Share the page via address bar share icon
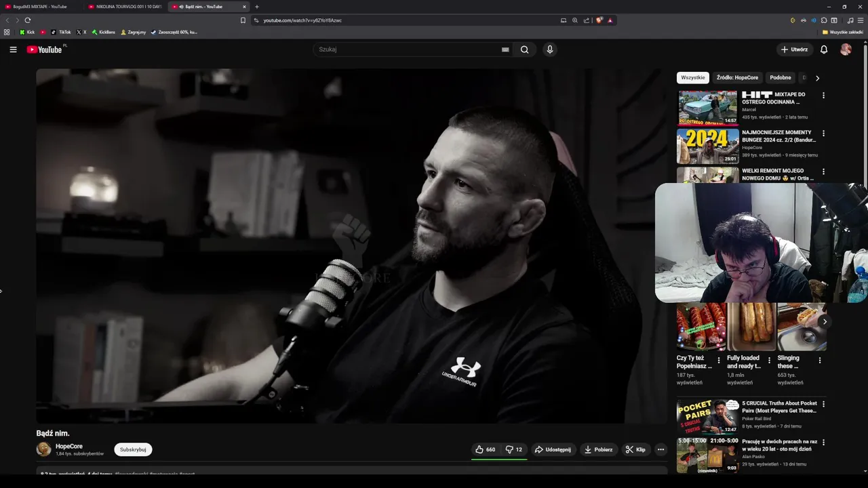 pos(586,20)
